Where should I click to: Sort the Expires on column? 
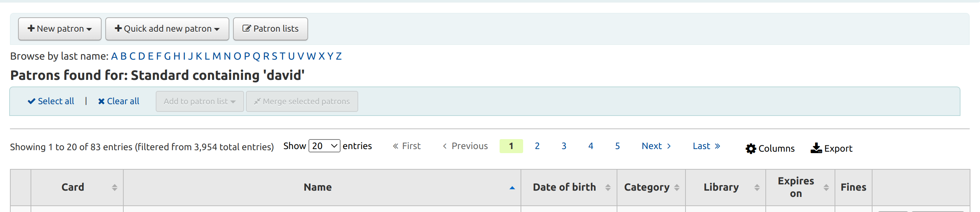pos(826,187)
